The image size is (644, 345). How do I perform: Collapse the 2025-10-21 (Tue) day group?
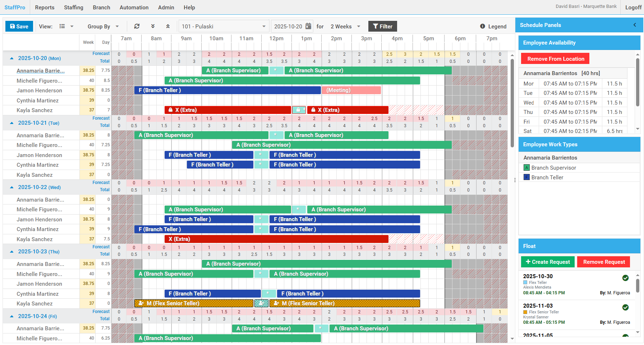(12, 123)
